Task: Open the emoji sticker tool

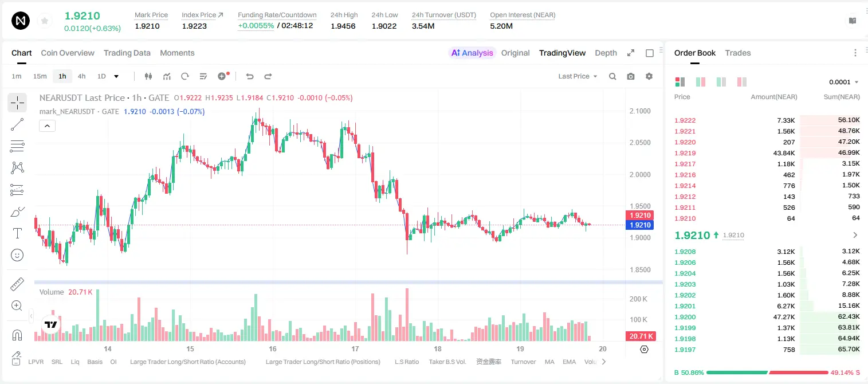Action: pos(17,255)
